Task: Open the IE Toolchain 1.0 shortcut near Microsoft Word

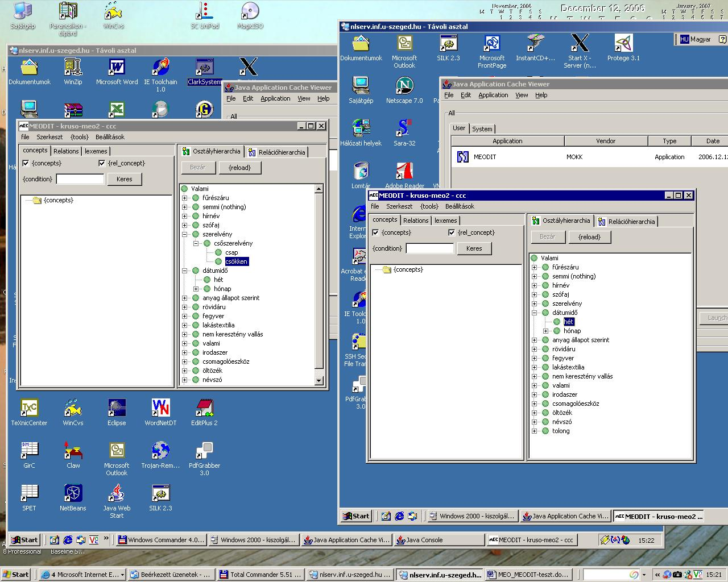Action: click(161, 74)
